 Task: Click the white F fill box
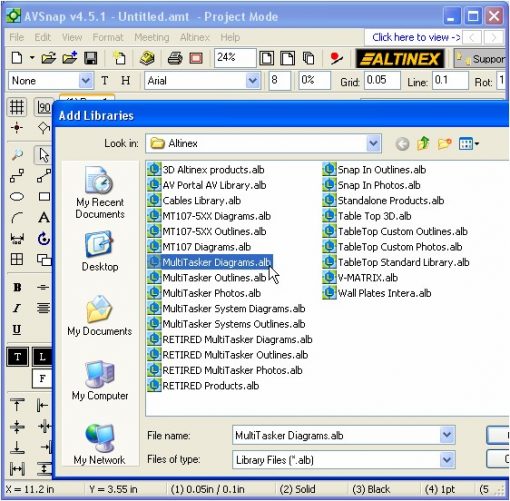[42, 379]
